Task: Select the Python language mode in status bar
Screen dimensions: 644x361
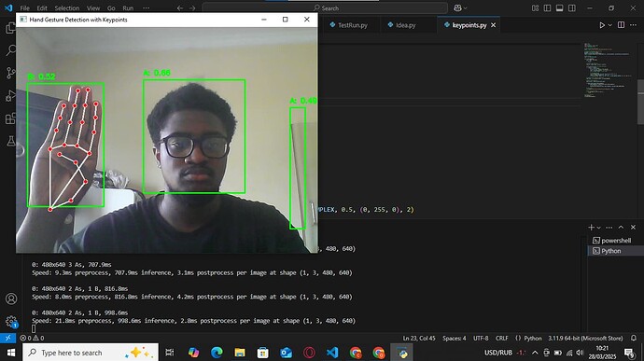Action: (x=533, y=338)
